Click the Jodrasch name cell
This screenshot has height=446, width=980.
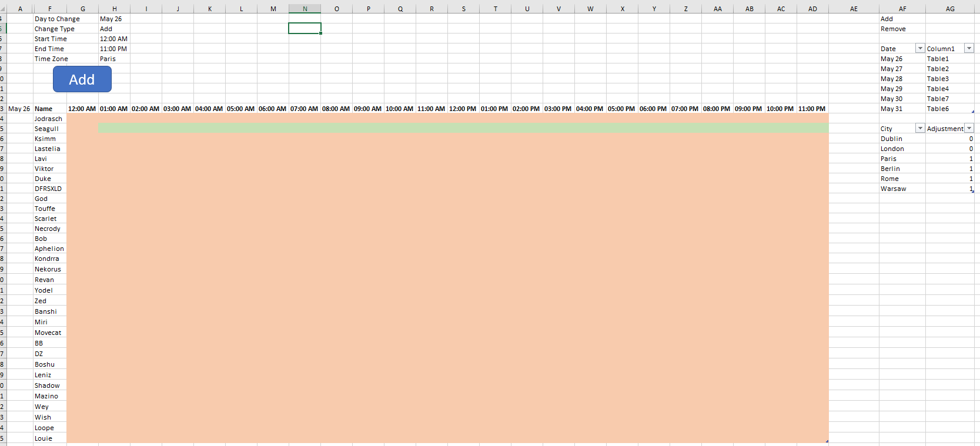click(x=50, y=119)
